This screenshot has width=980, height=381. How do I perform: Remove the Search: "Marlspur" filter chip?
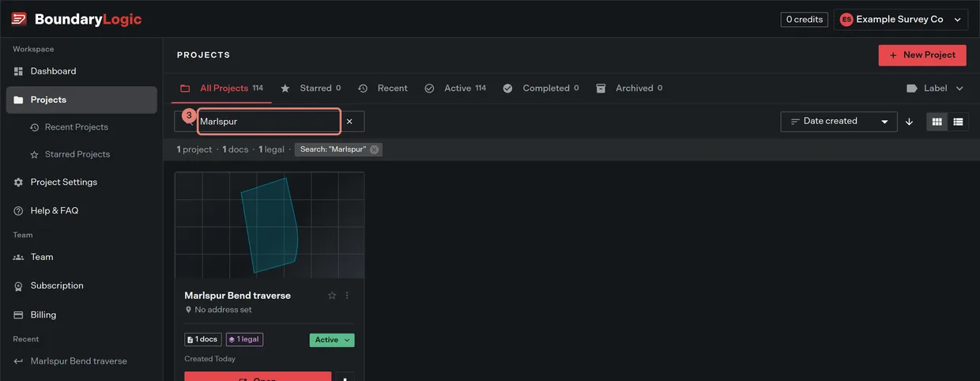pos(374,149)
